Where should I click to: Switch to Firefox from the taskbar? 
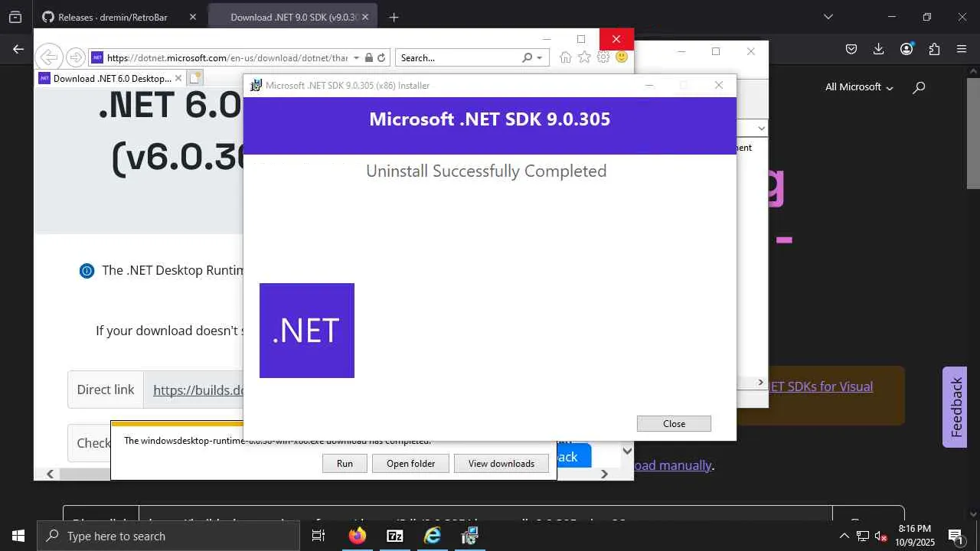tap(358, 536)
